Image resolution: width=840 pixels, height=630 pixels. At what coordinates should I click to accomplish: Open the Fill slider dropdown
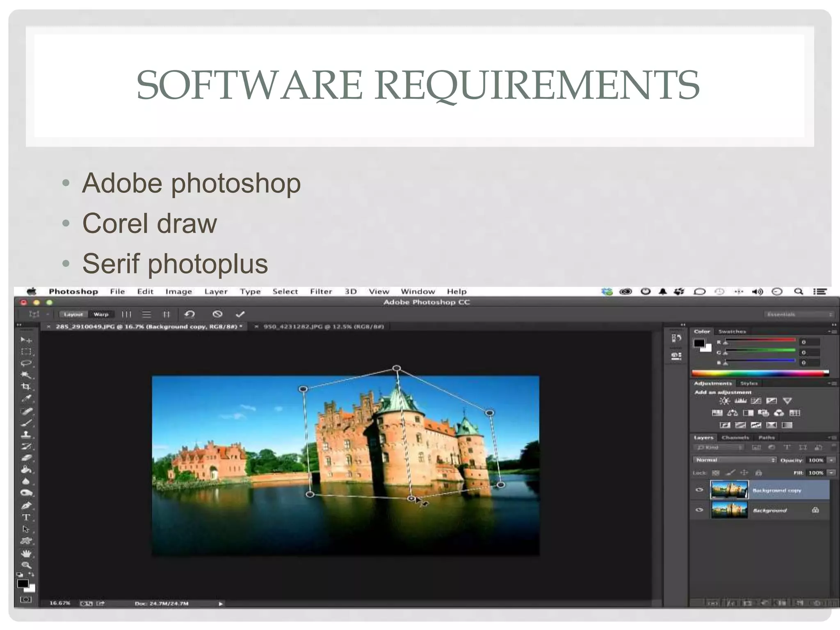point(831,473)
